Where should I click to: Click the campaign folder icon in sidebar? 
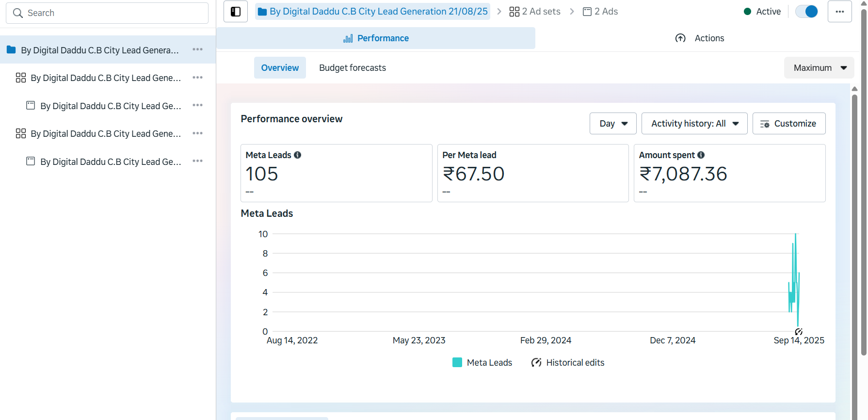point(11,50)
